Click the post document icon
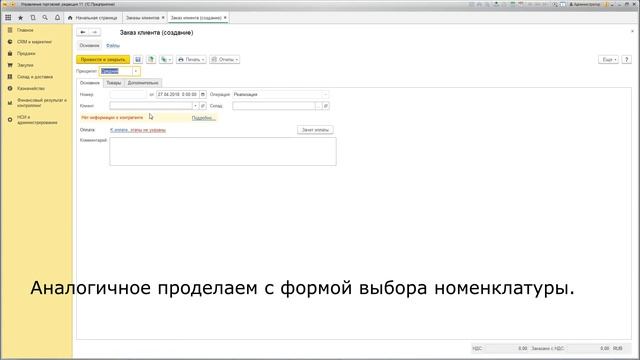 click(x=151, y=60)
